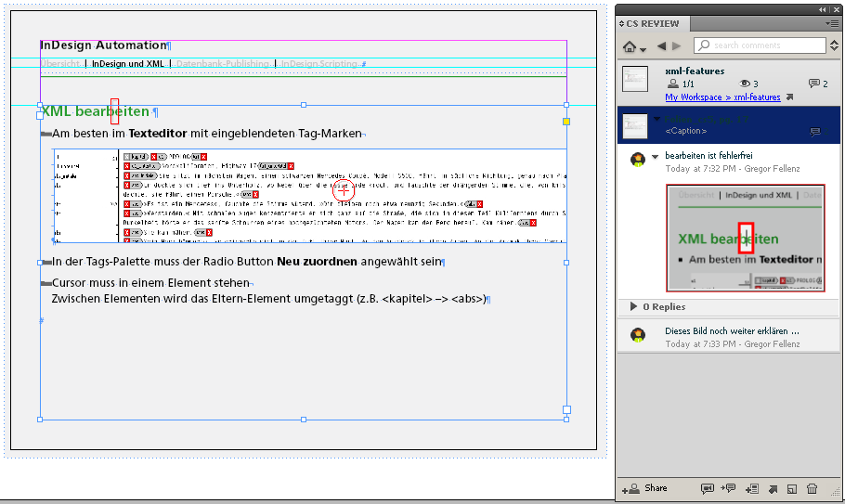Go forward in CS Review panel
Screen dimensions: 845x504
click(x=676, y=46)
